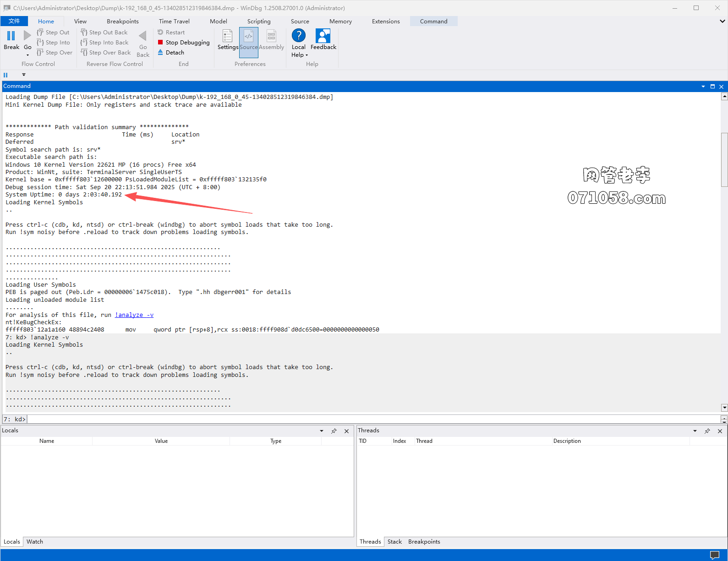Click the Detach icon
This screenshot has width=728, height=561.
[160, 52]
